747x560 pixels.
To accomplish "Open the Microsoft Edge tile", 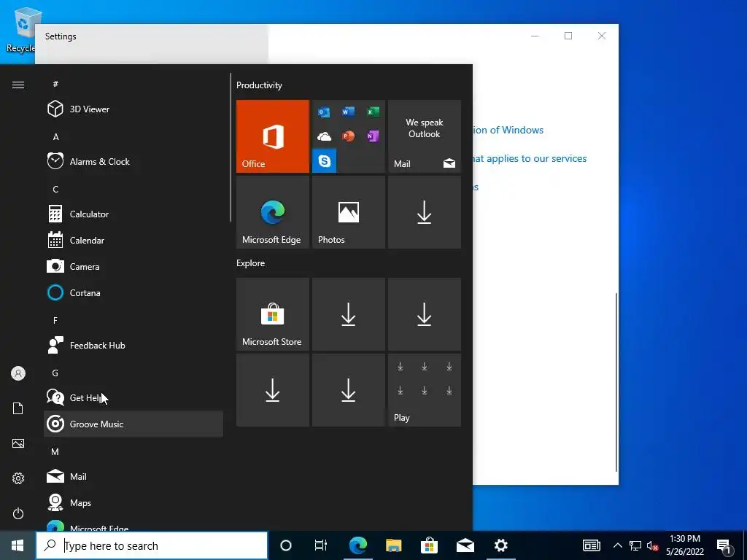I will [273, 212].
